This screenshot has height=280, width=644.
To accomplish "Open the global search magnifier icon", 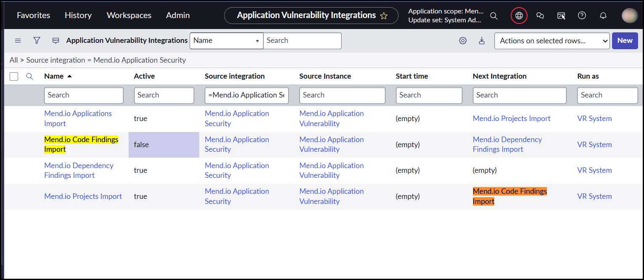I will (x=494, y=16).
